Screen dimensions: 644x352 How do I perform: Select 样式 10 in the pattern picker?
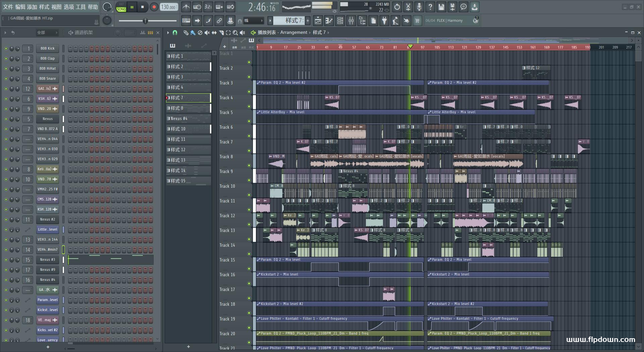coord(189,129)
